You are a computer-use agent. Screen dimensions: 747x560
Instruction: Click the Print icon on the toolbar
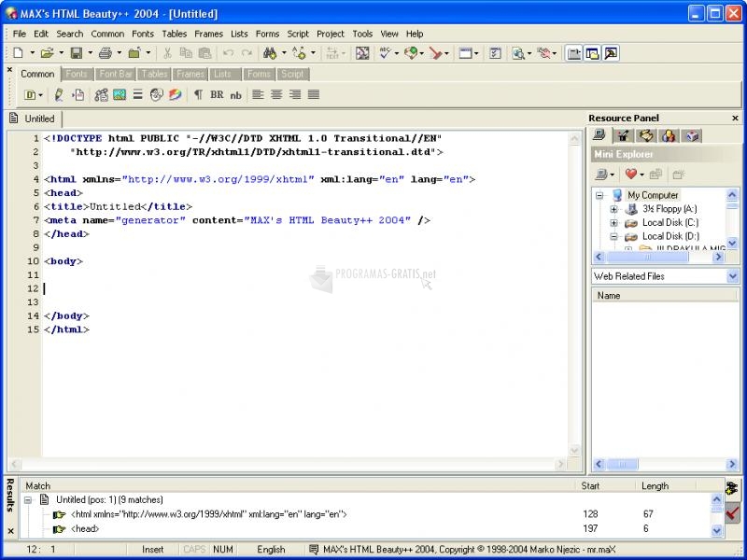(105, 52)
